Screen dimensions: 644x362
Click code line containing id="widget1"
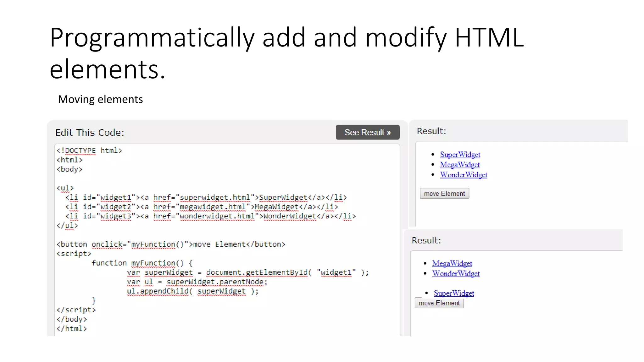point(206,197)
